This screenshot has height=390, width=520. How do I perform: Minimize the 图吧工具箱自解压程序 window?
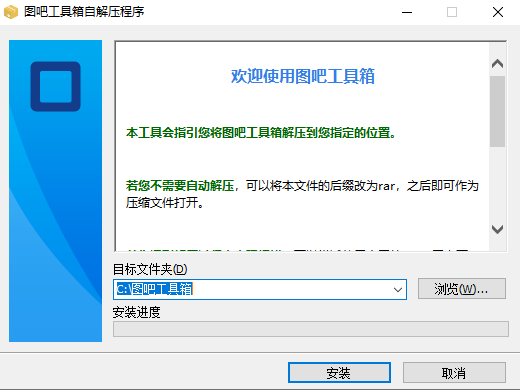click(x=407, y=12)
